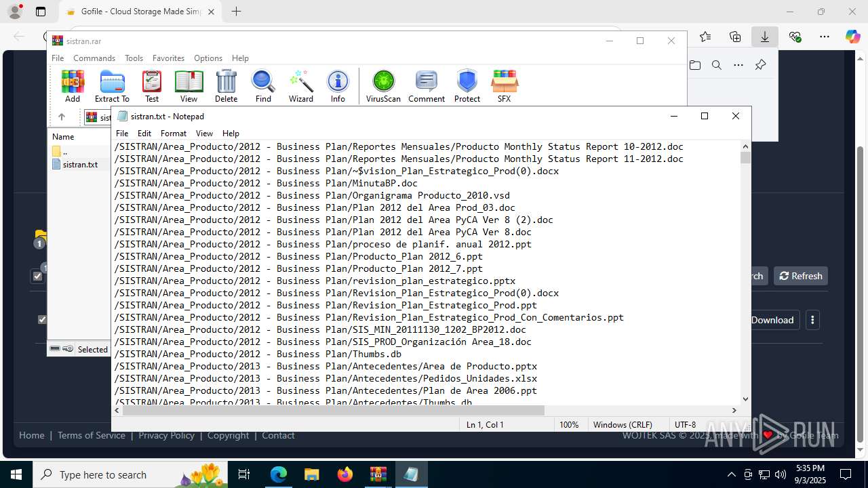Open the Windows Start menu

click(x=16, y=474)
